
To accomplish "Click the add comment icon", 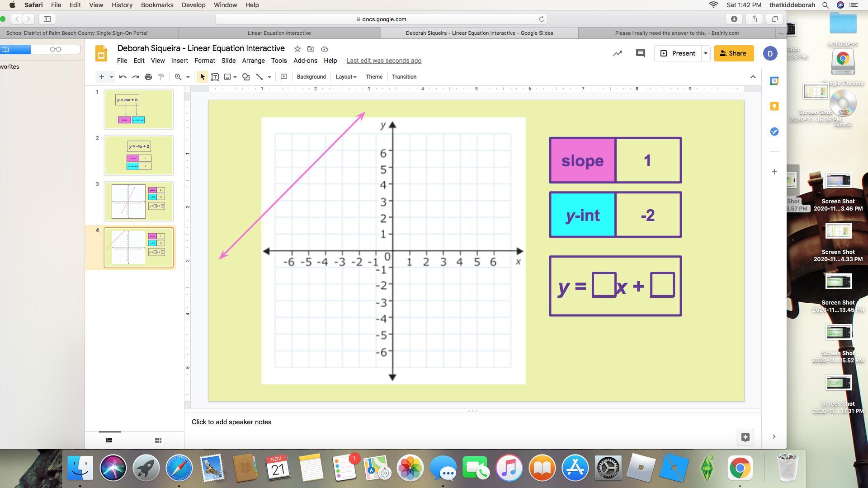I will pyautogui.click(x=284, y=77).
